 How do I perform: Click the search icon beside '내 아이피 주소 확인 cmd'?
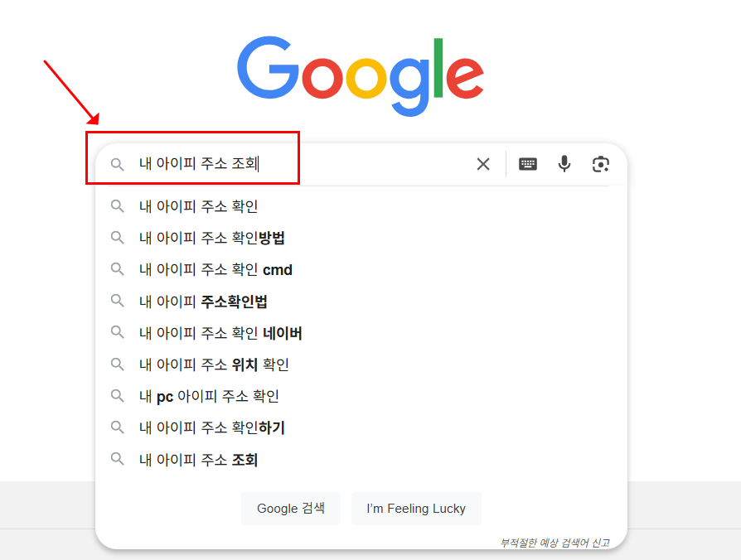[x=117, y=268]
